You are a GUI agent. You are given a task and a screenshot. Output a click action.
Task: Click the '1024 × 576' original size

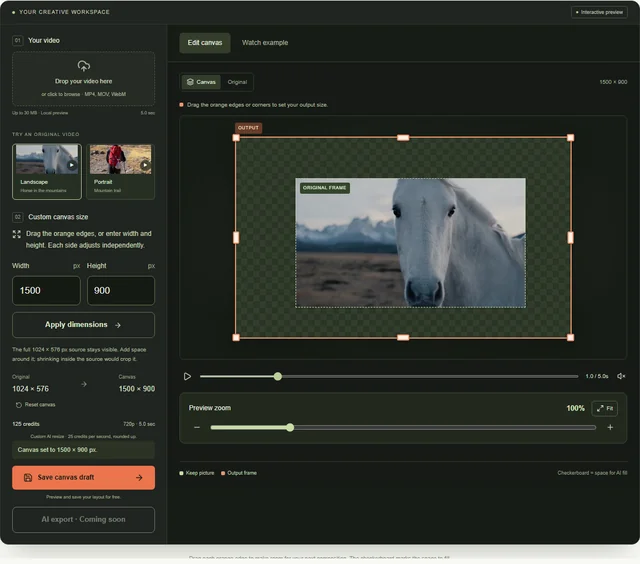tap(30, 389)
